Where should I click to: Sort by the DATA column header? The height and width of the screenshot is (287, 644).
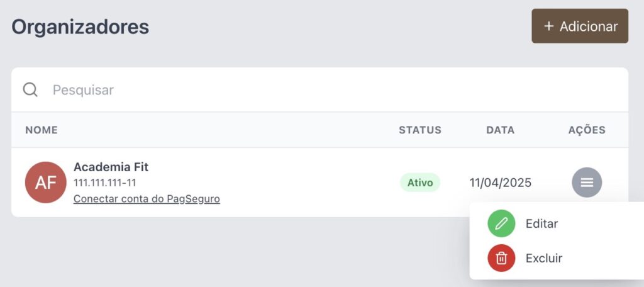[500, 130]
